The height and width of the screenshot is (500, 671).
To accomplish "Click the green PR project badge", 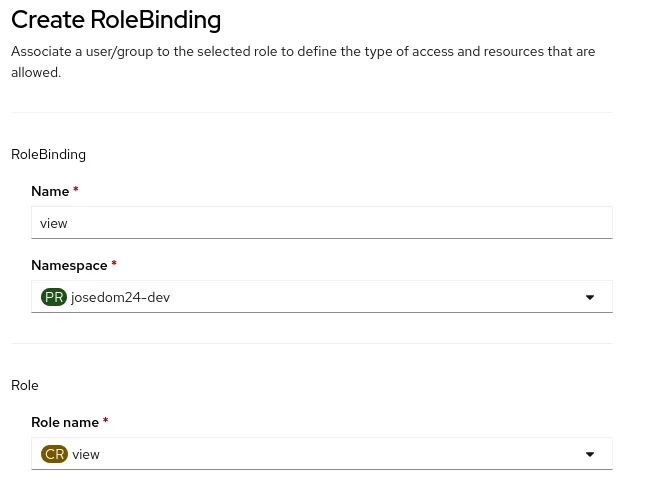I will click(x=54, y=297).
